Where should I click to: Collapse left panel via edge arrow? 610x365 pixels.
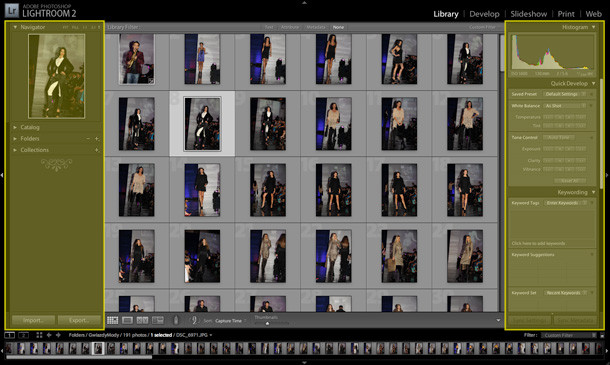click(2, 175)
